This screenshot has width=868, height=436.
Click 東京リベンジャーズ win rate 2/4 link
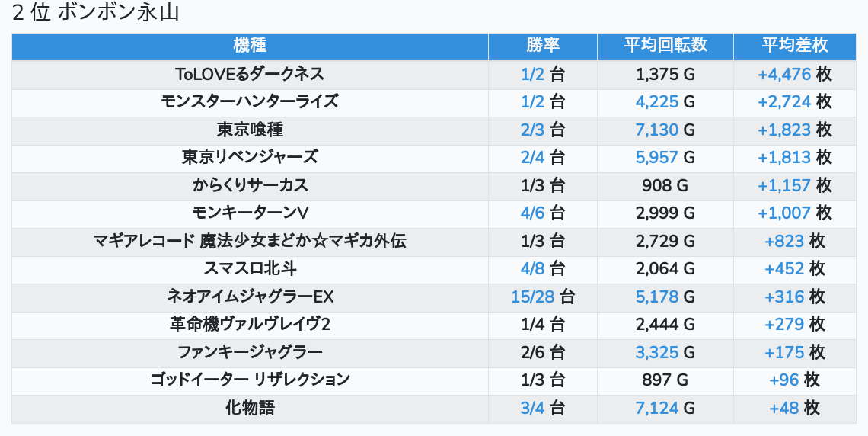pyautogui.click(x=533, y=157)
